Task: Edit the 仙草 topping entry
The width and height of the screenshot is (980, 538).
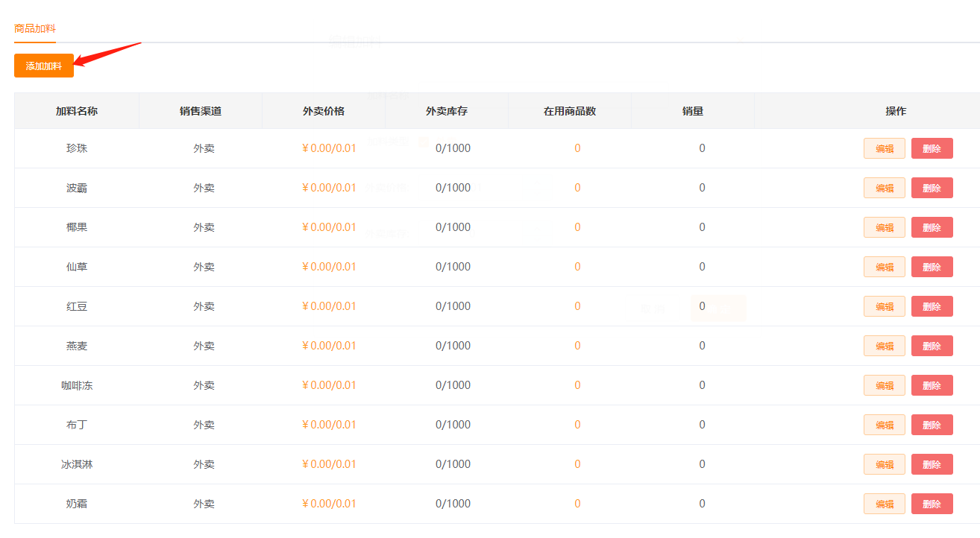Action: pyautogui.click(x=884, y=267)
